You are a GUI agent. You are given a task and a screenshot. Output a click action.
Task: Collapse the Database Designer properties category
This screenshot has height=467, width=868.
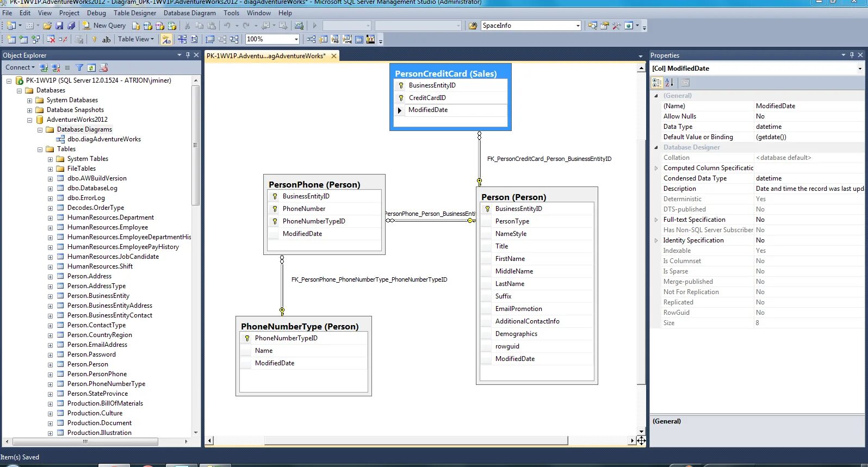click(656, 147)
